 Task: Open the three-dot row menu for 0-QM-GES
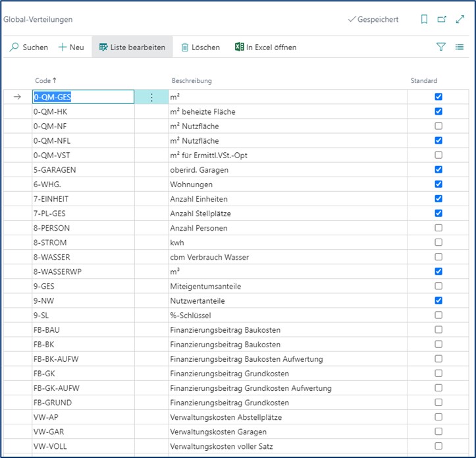click(151, 97)
